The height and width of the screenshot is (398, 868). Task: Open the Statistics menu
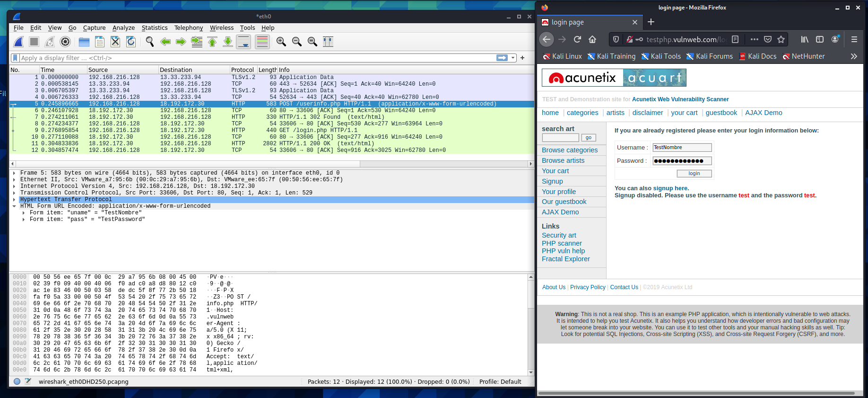pyautogui.click(x=155, y=28)
